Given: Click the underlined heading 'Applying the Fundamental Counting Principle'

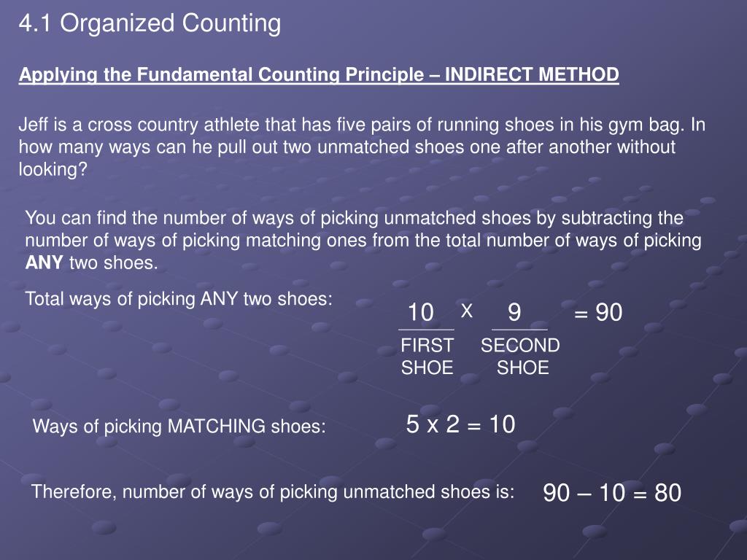Looking at the screenshot, I should pyautogui.click(x=221, y=75).
